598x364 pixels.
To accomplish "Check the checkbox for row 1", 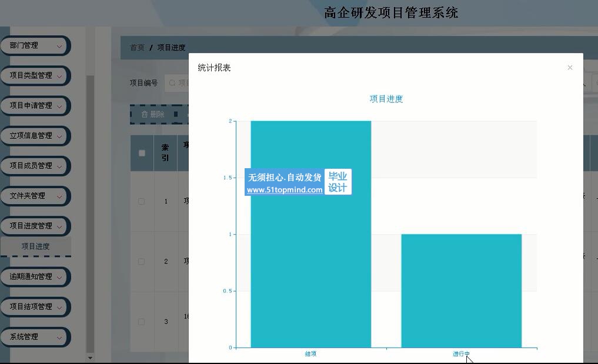I will point(142,201).
